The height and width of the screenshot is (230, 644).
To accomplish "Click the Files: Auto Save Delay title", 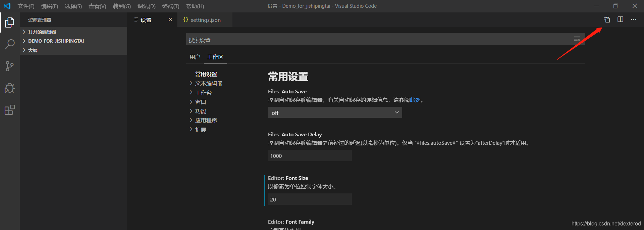I will (295, 134).
